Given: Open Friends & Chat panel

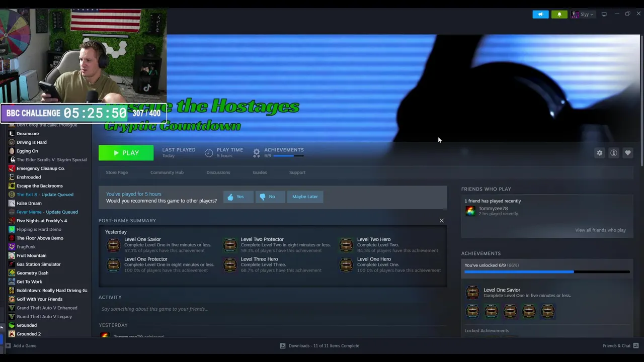Looking at the screenshot, I should (621, 346).
